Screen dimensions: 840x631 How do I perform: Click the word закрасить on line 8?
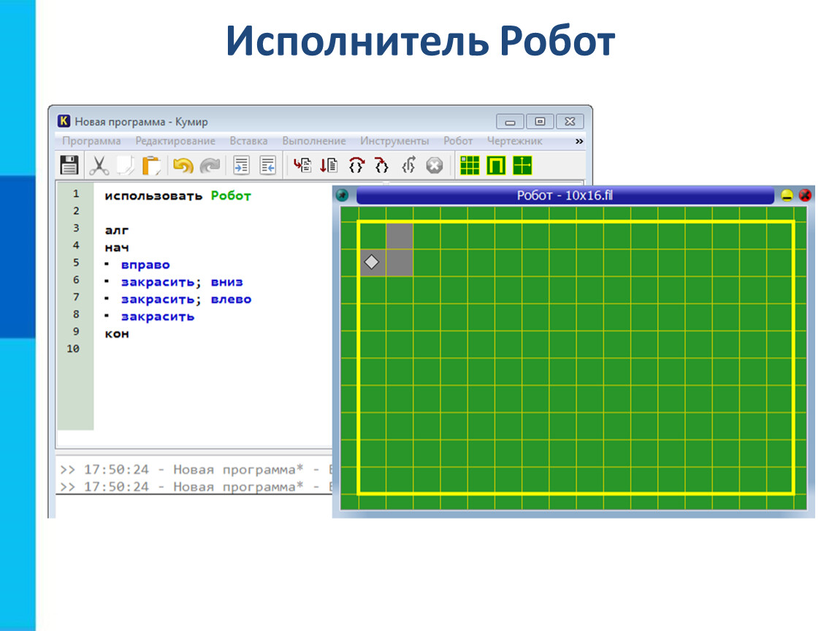[x=158, y=316]
